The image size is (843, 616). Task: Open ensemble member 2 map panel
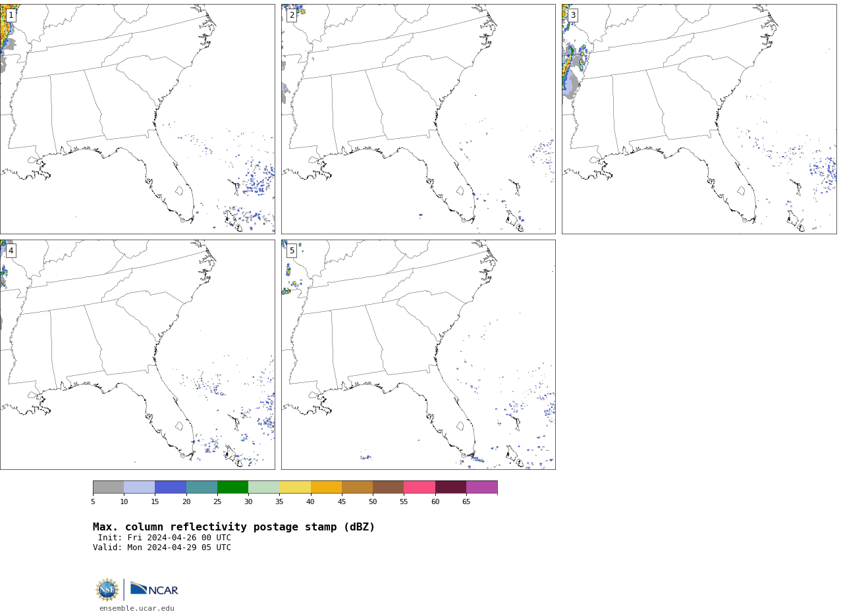[418, 118]
